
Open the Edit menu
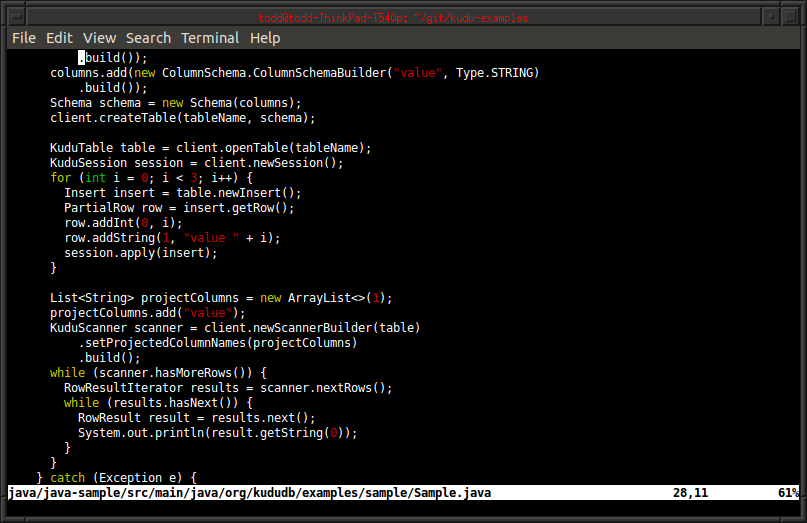click(59, 38)
